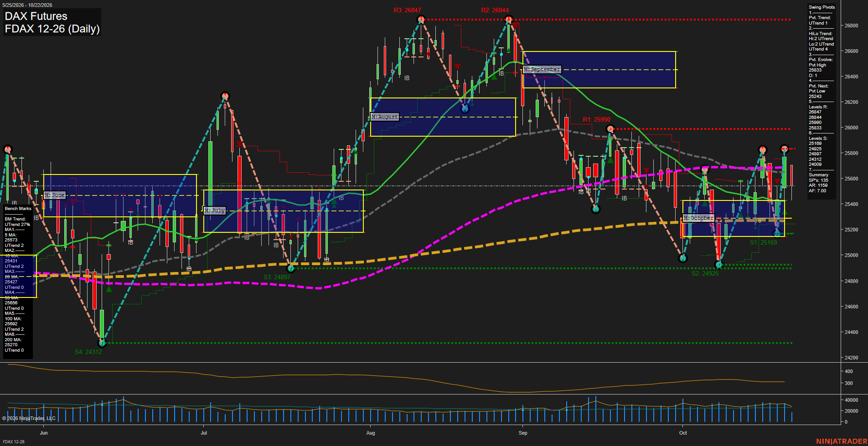Click the date range 5/25/2026 - 10/22/2026
The image size is (868, 446).
click(27, 5)
